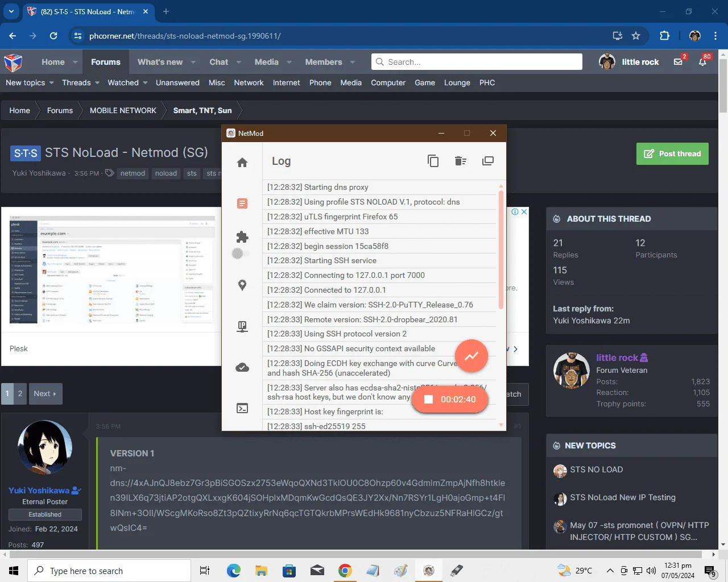Click the Post thread button
The image size is (728, 582).
pyautogui.click(x=672, y=153)
